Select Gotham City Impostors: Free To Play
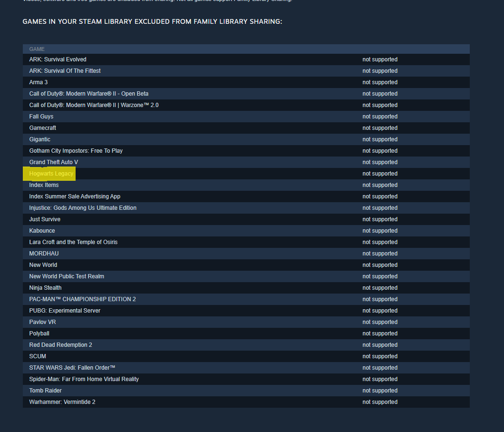504x432 pixels. click(x=76, y=151)
